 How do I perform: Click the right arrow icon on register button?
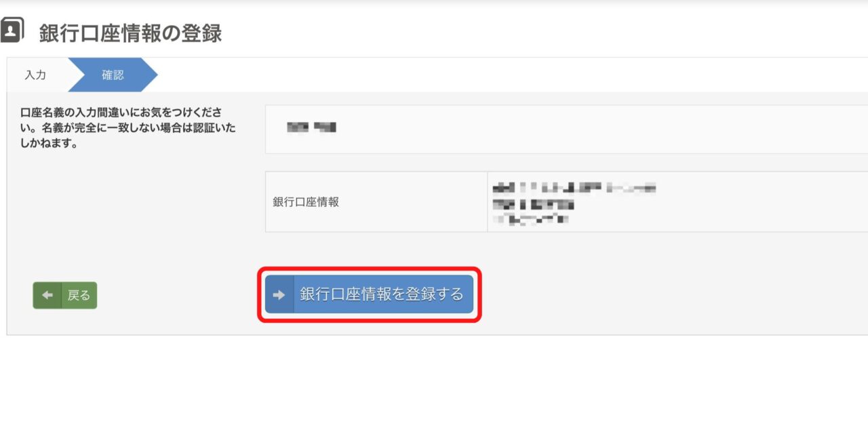(x=279, y=294)
